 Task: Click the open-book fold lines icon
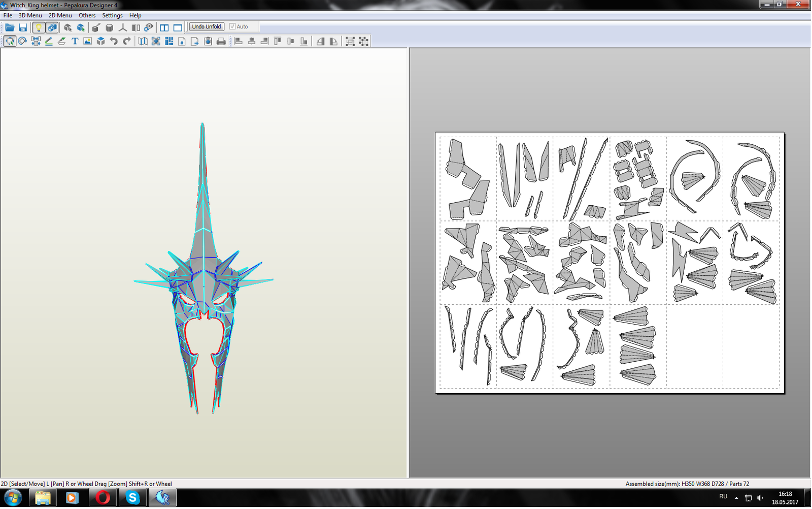click(x=143, y=41)
